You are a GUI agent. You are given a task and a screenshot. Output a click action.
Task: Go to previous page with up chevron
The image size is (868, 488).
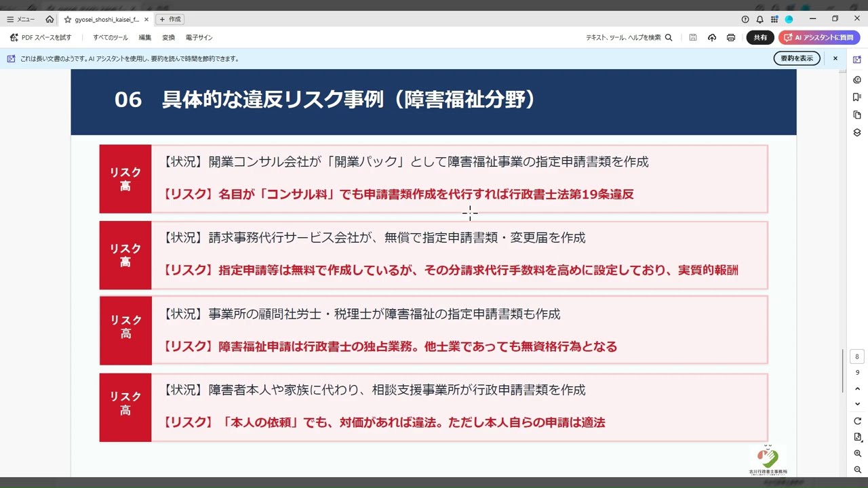coord(857,389)
